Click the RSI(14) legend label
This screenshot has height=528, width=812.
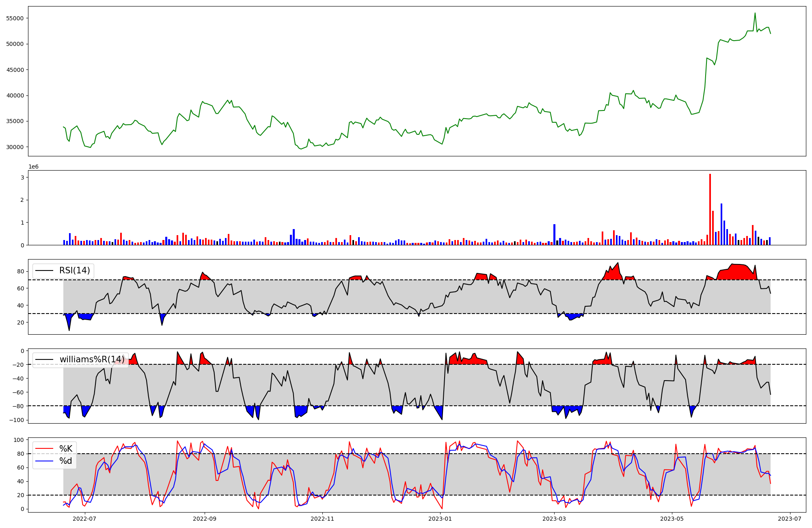tap(75, 270)
